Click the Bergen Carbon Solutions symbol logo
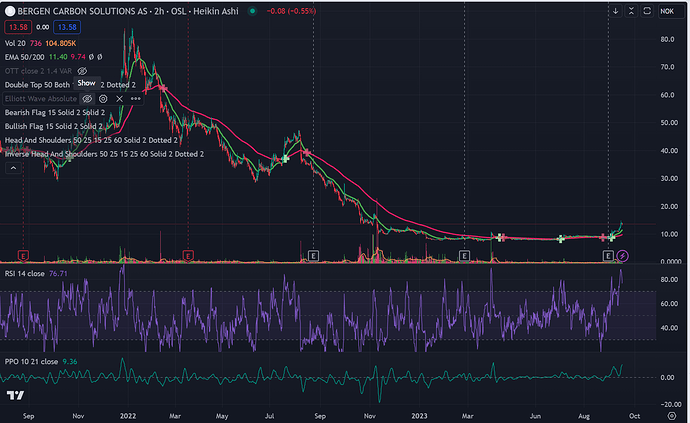The height and width of the screenshot is (423, 690). [x=10, y=11]
